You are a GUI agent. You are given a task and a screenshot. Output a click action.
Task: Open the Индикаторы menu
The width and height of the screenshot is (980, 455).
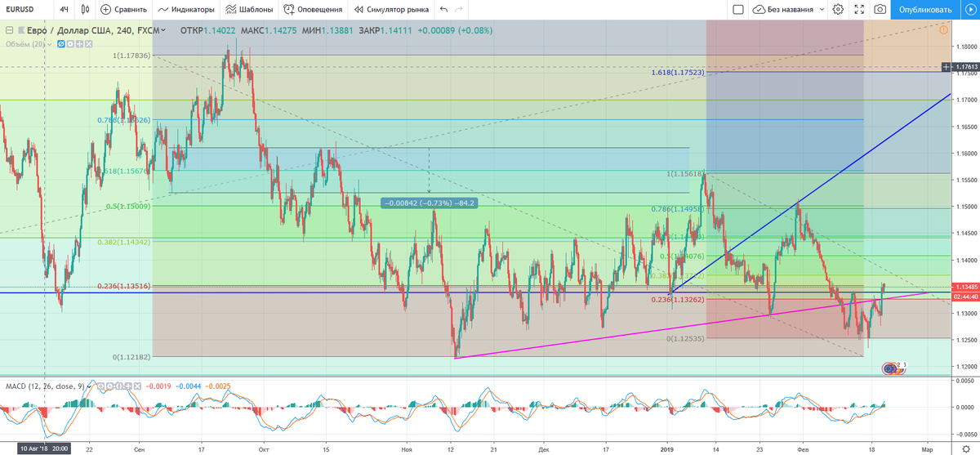[187, 10]
